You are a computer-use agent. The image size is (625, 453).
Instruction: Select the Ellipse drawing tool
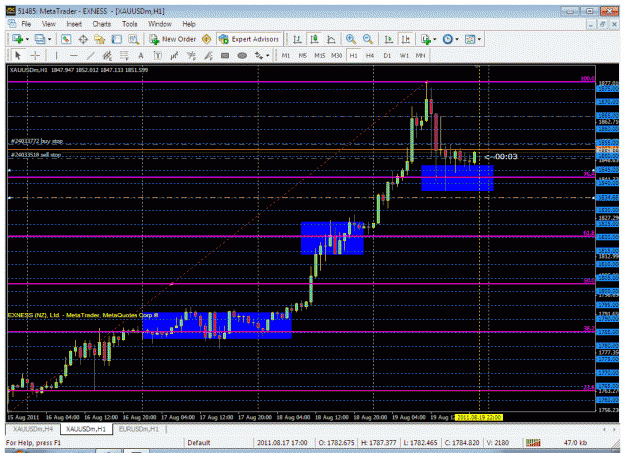click(x=242, y=55)
